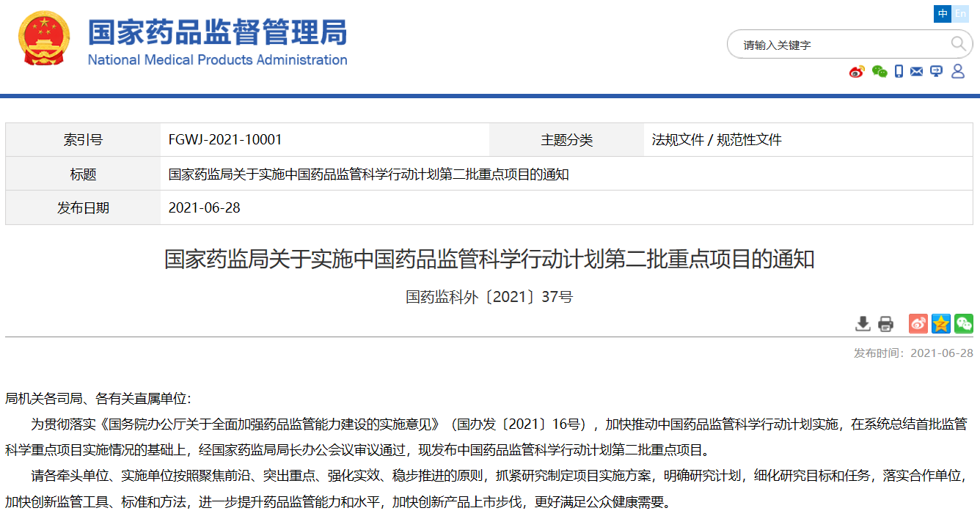980x519 pixels.
Task: Share article to QQ Zone star icon
Action: 941,323
